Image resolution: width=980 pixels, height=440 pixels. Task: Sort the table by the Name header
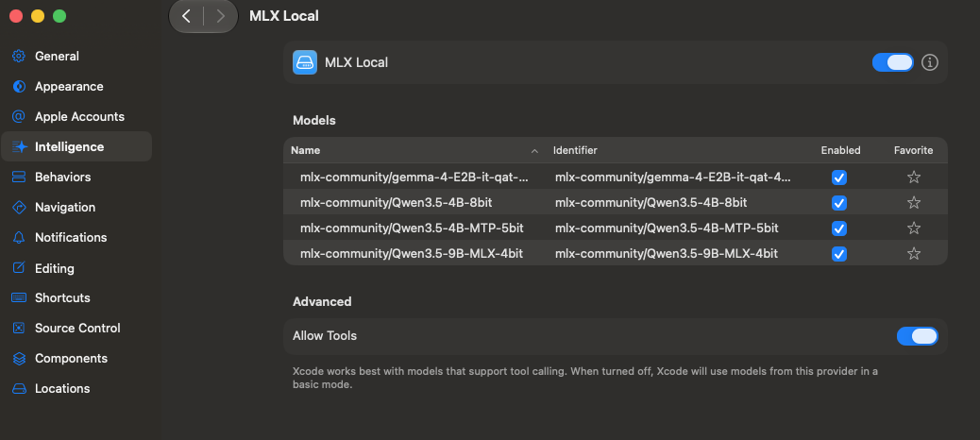coord(305,151)
